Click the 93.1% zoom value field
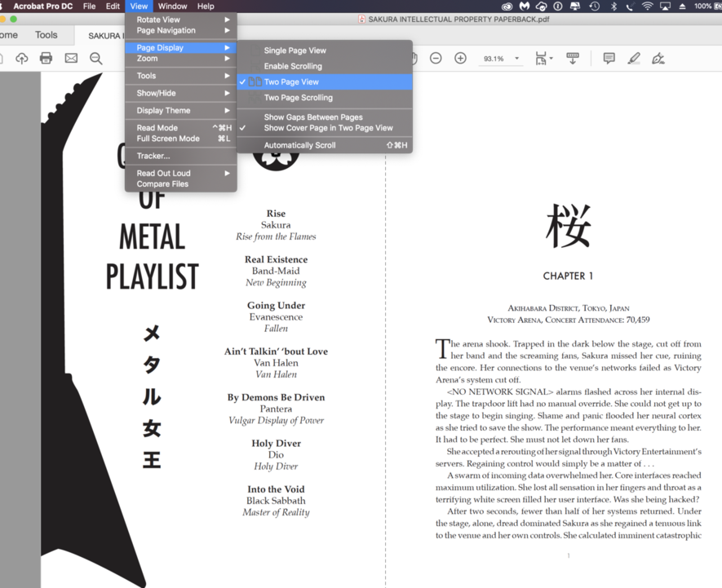The width and height of the screenshot is (722, 588). [494, 59]
